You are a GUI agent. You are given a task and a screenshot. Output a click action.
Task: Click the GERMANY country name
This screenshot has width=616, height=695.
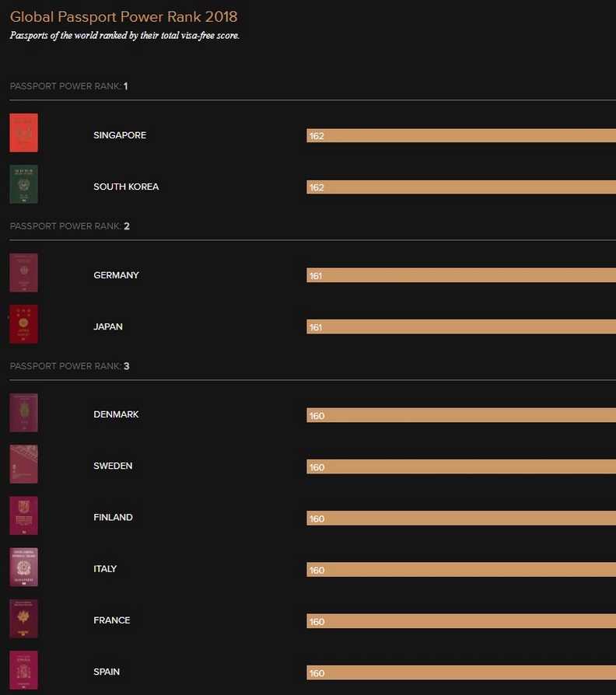click(x=116, y=275)
